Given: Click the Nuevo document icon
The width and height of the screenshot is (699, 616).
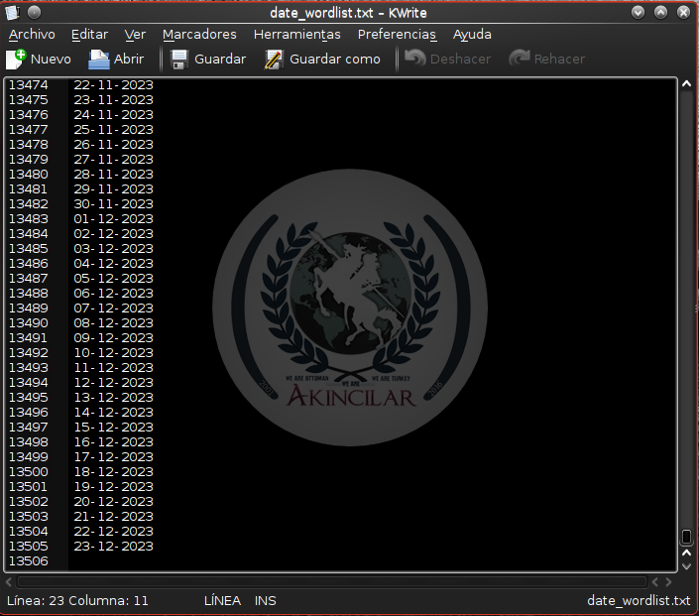Looking at the screenshot, I should point(16,59).
